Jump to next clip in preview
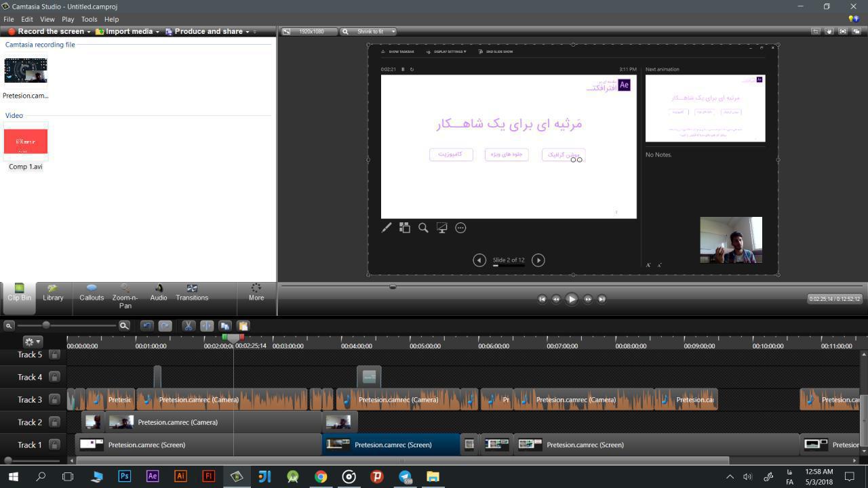Screen dimensions: 868x488 point(601,299)
